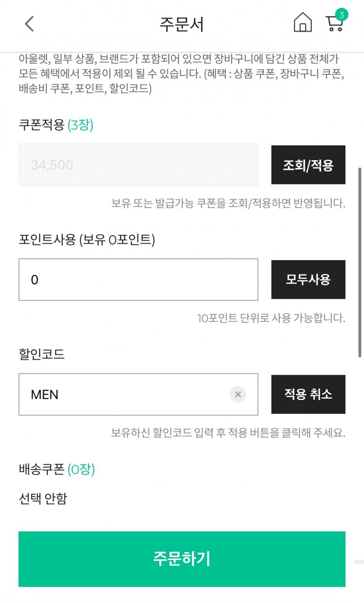Select the 선택 안함 shipping coupon option
Viewport: 364px width, 603px height.
coord(43,499)
